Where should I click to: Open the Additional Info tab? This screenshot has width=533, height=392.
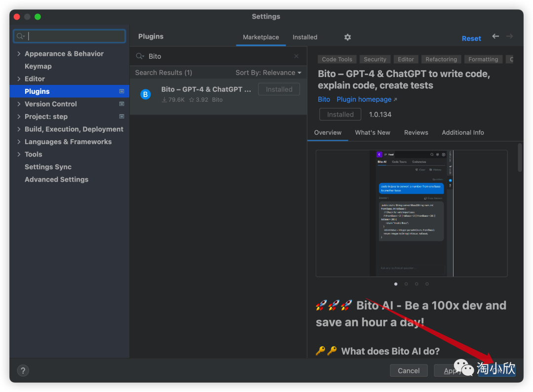(462, 133)
